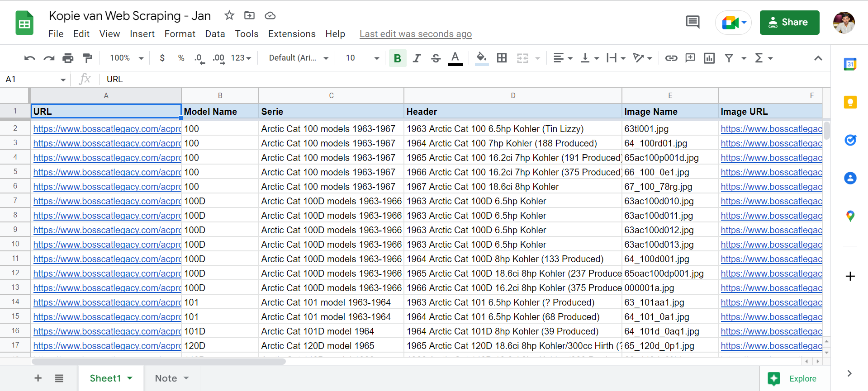Increase decimal places
This screenshot has width=868, height=391.
pos(219,58)
